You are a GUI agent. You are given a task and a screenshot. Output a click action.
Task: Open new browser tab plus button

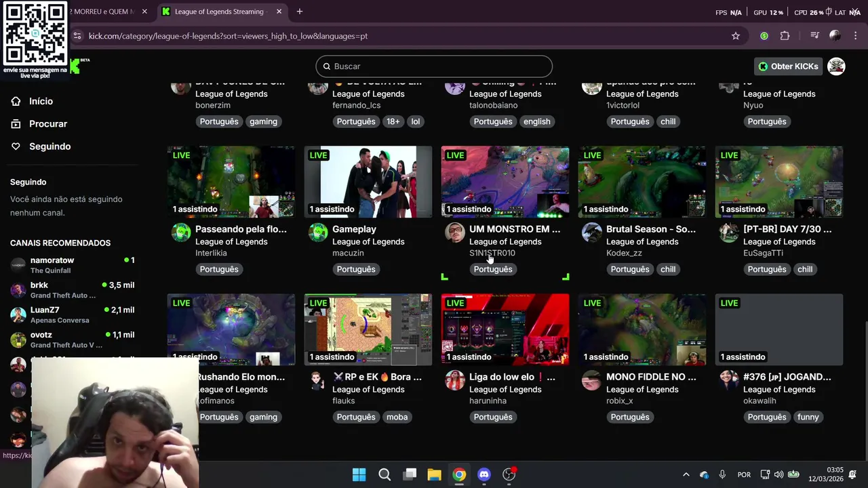[x=299, y=12]
